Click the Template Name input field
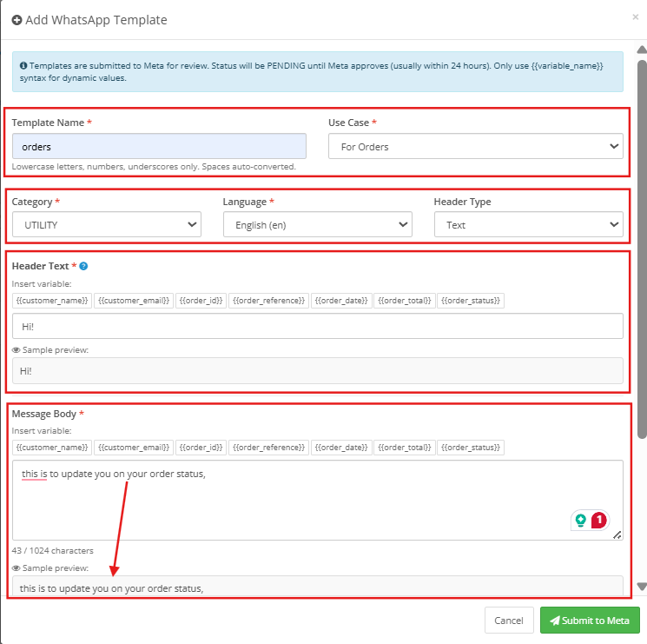Viewport: 647px width, 644px height. 159,146
